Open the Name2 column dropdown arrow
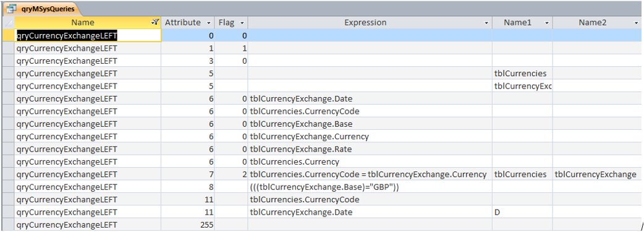 click(637, 23)
